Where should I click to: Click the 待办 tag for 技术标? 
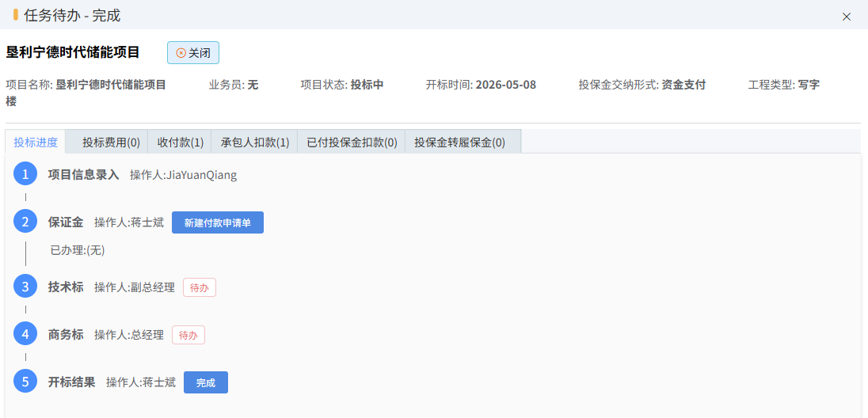pyautogui.click(x=200, y=287)
